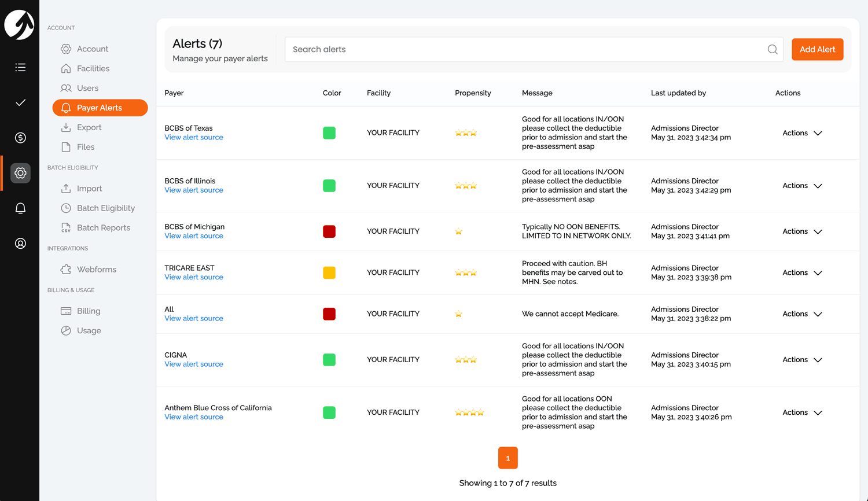Open Actions dropdown for TRICARE EAST
This screenshot has width=868, height=501.
[802, 272]
